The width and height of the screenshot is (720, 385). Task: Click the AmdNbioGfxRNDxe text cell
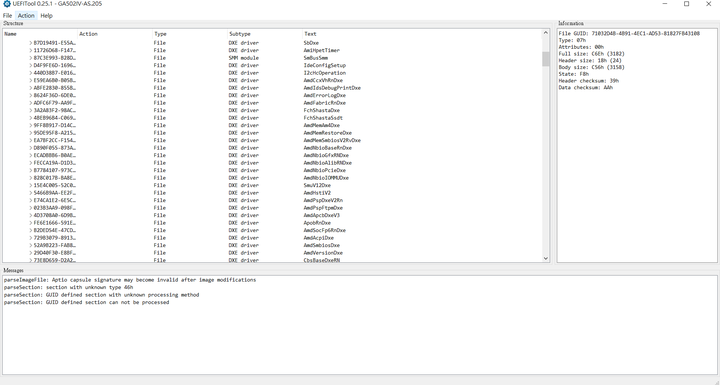click(x=326, y=155)
